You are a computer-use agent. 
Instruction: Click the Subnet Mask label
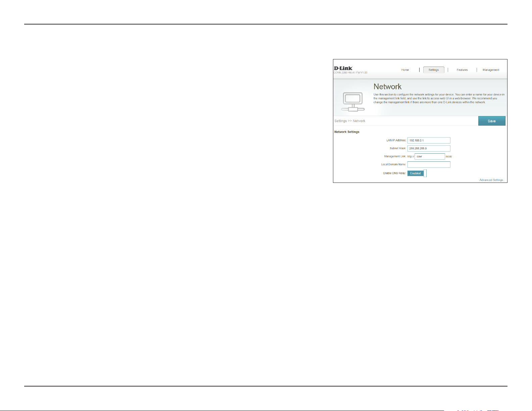pyautogui.click(x=398, y=148)
